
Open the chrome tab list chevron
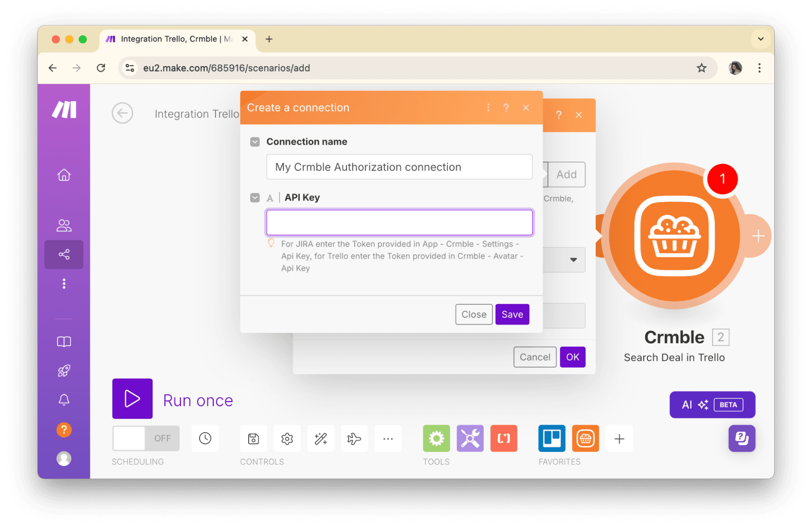click(760, 39)
